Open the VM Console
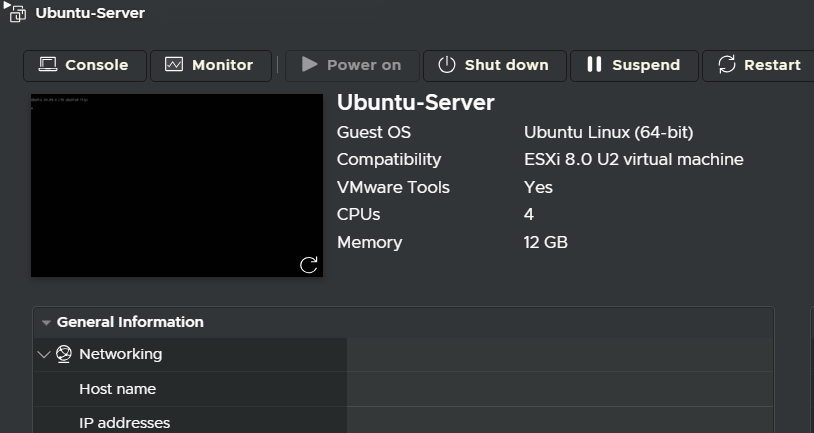The height and width of the screenshot is (433, 814). tap(85, 65)
